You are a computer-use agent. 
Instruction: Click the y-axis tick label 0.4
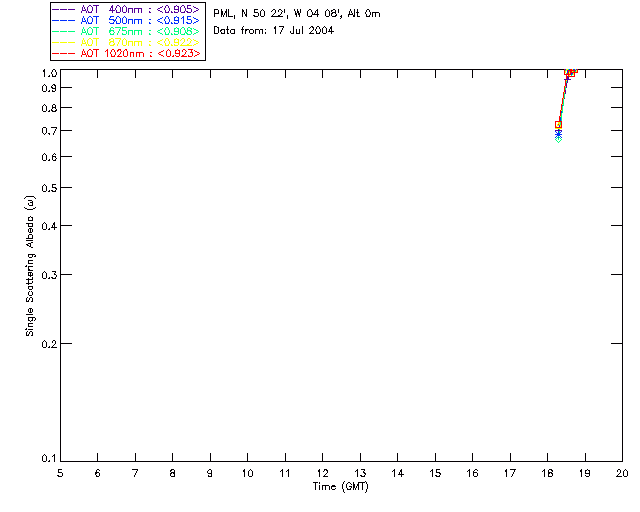[49, 226]
